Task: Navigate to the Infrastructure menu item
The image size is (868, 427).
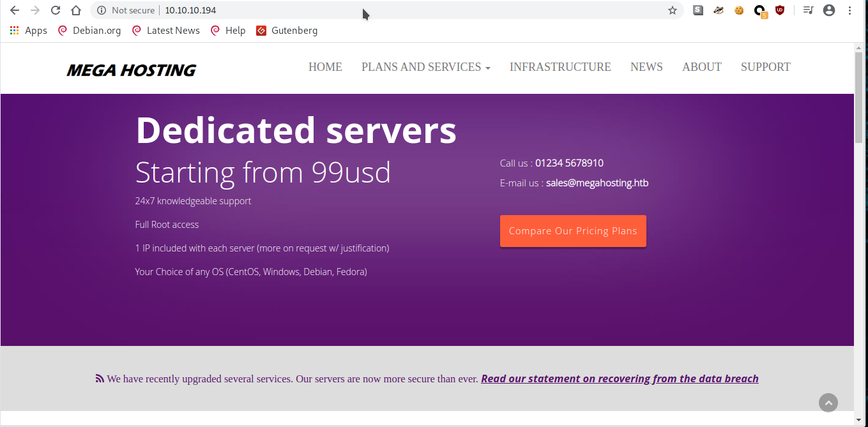Action: click(x=560, y=67)
